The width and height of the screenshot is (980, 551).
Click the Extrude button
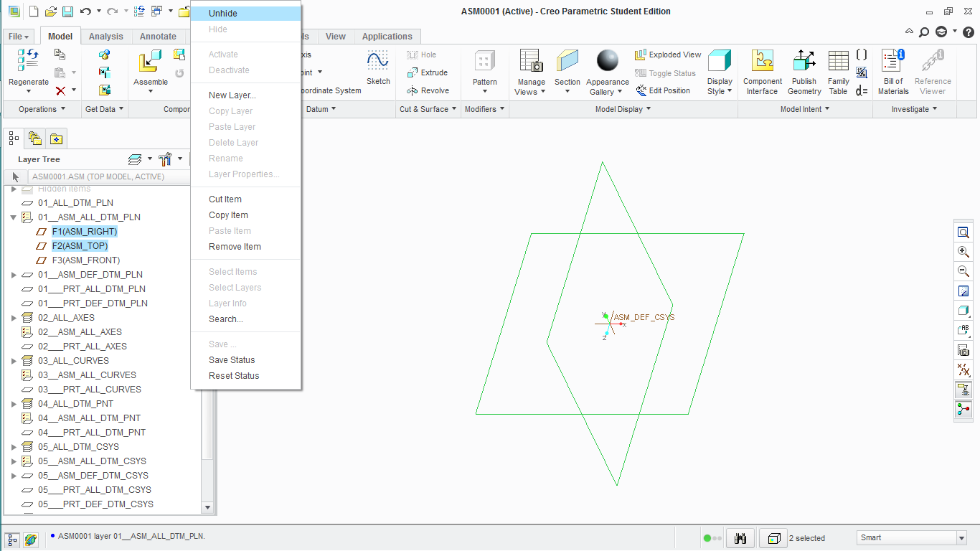pyautogui.click(x=428, y=72)
